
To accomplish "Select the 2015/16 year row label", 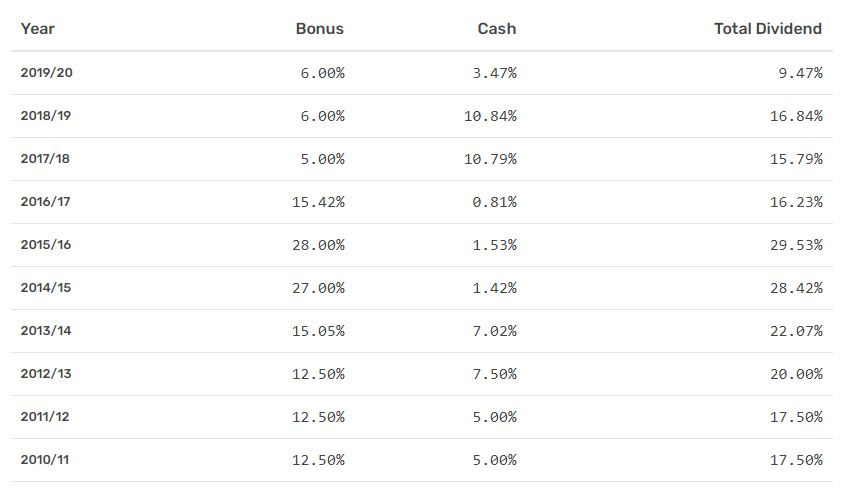I will [x=46, y=245].
